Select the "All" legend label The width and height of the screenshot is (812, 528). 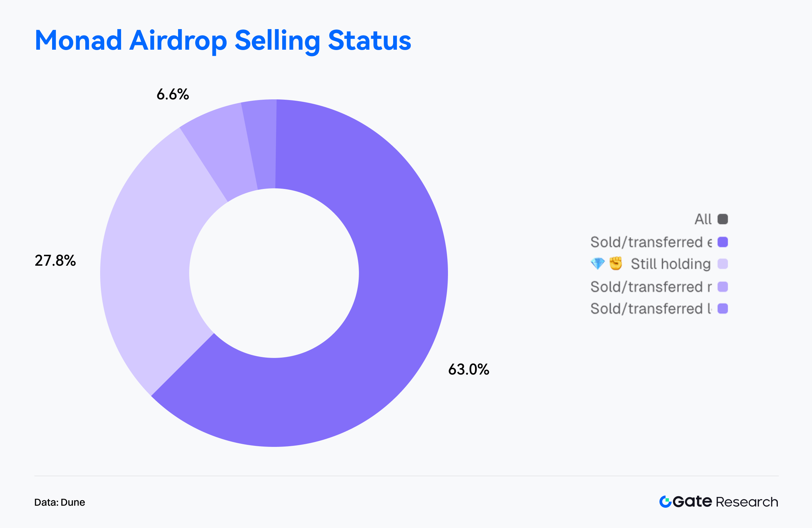point(703,219)
